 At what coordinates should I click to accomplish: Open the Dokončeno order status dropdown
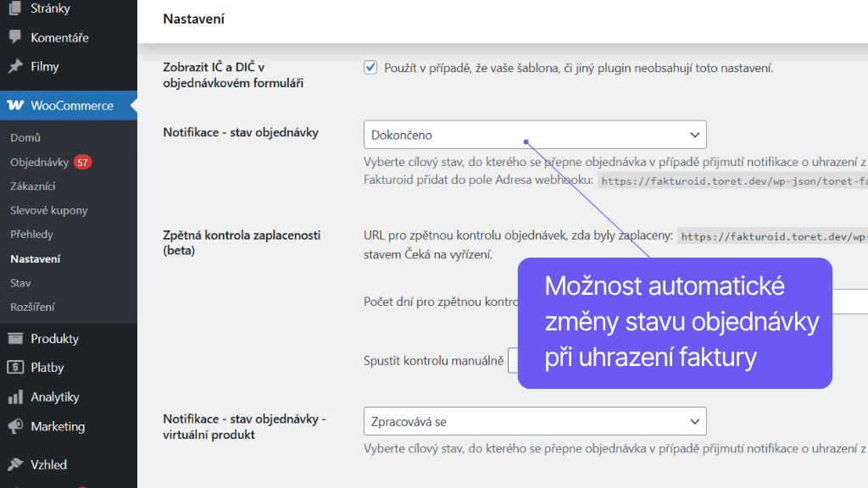(534, 135)
